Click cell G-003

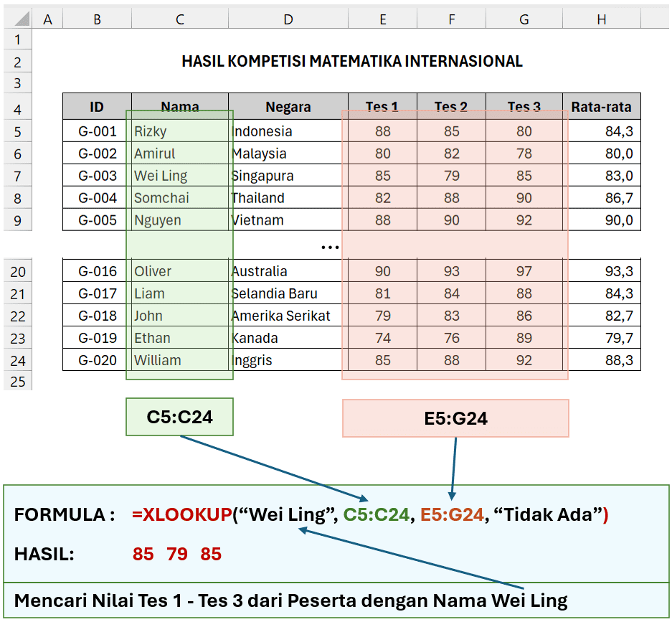98,176
